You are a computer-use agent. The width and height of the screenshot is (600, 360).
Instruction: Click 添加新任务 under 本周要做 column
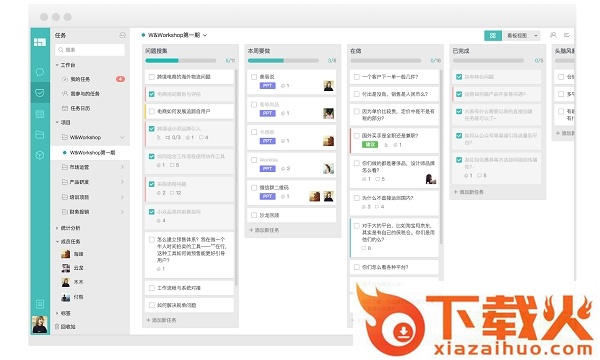[x=264, y=230]
